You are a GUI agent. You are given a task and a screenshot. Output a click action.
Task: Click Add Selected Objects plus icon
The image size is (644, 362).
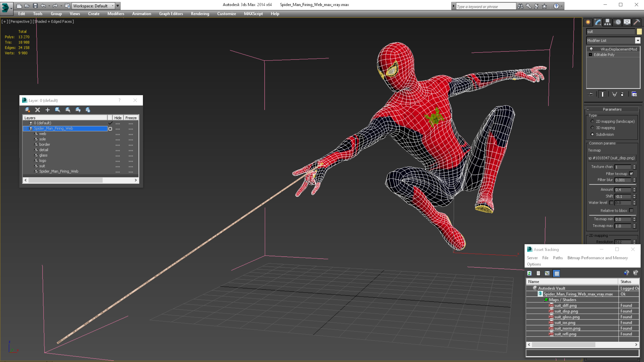point(47,110)
